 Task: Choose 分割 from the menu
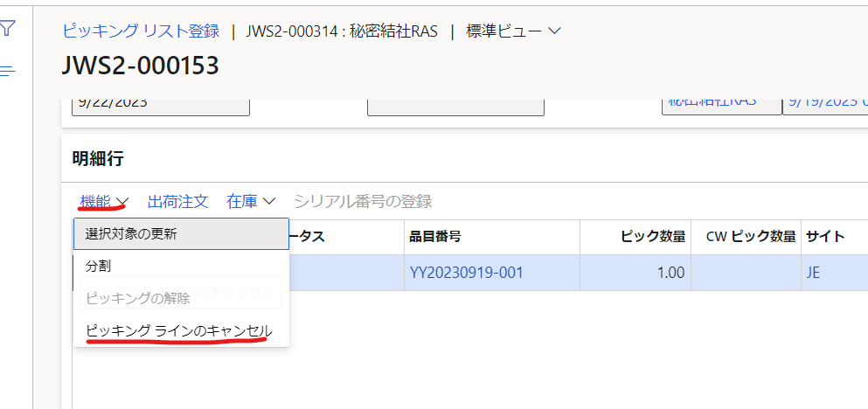tap(181, 267)
